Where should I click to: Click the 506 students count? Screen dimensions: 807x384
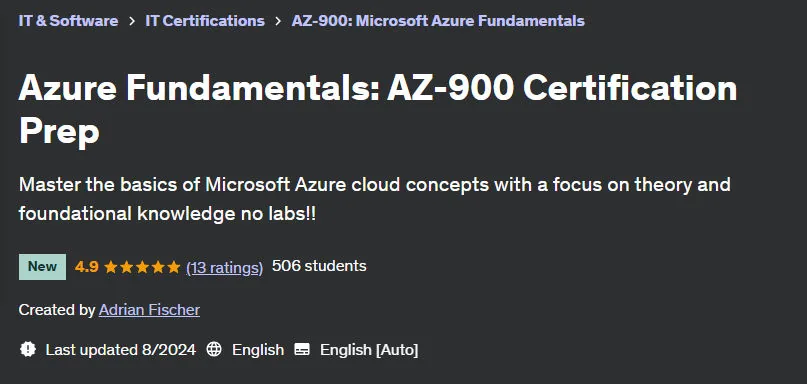coord(319,266)
